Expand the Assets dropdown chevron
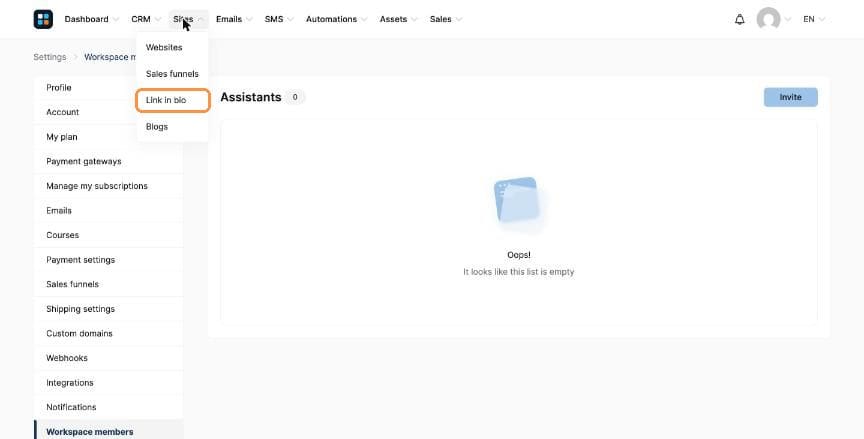 [414, 19]
